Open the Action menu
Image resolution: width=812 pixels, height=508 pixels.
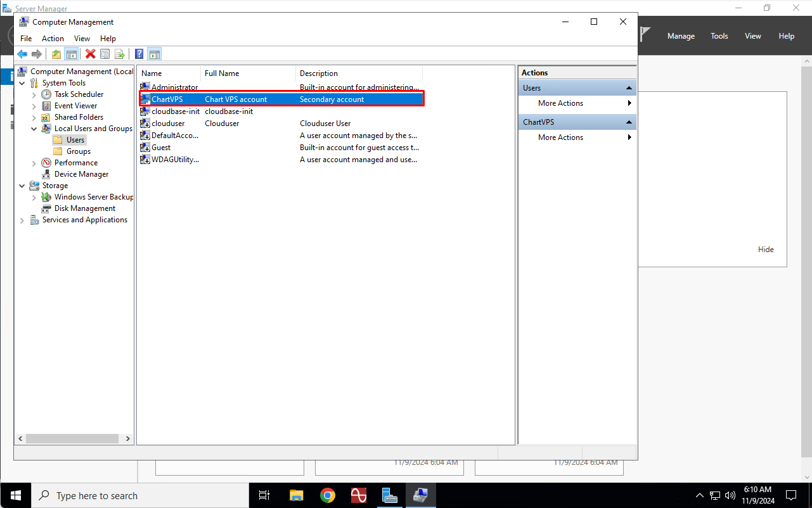pos(53,39)
